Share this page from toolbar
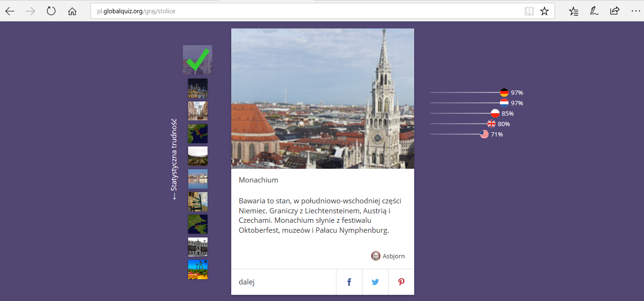 pos(615,11)
